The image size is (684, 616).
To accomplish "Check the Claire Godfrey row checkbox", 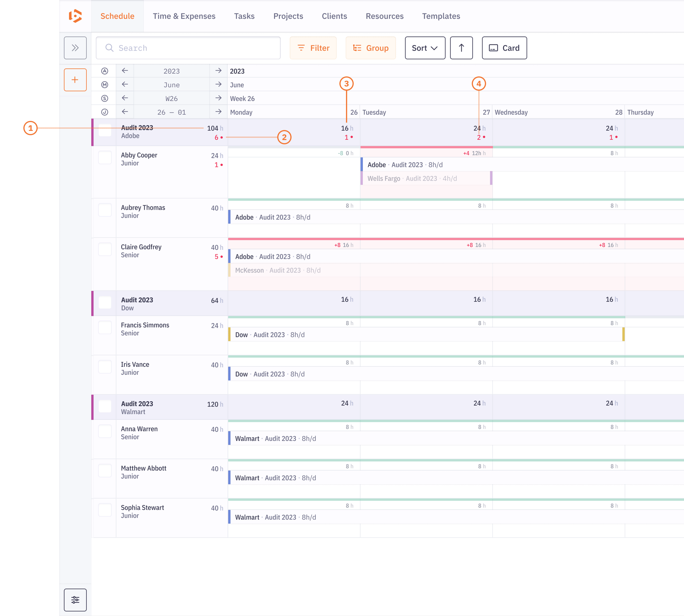I will click(105, 250).
